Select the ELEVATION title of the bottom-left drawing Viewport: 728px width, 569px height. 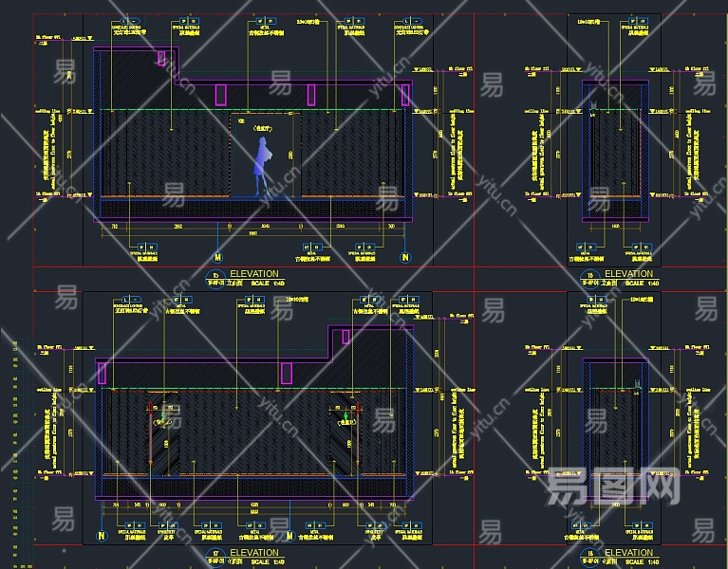click(x=254, y=552)
